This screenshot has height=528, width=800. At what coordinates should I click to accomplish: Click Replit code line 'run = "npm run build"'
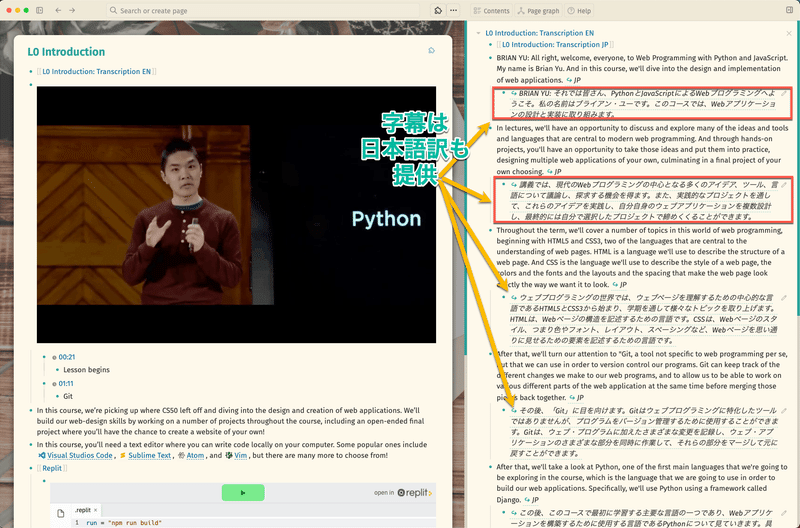pyautogui.click(x=123, y=523)
